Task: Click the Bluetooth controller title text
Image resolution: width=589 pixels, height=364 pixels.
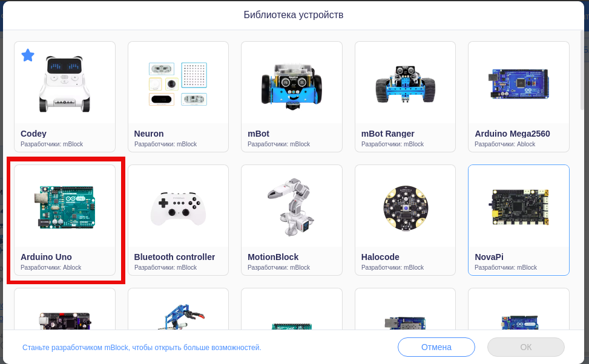Action: (174, 257)
